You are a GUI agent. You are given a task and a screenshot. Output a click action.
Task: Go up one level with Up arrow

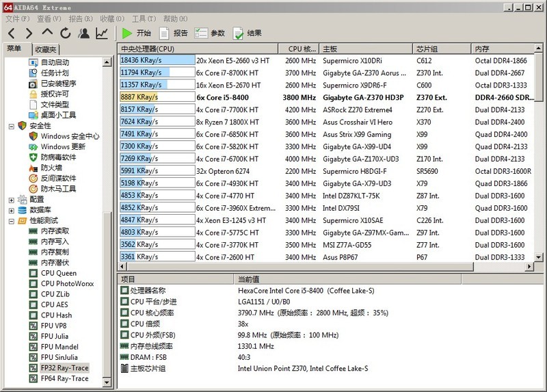pos(47,32)
